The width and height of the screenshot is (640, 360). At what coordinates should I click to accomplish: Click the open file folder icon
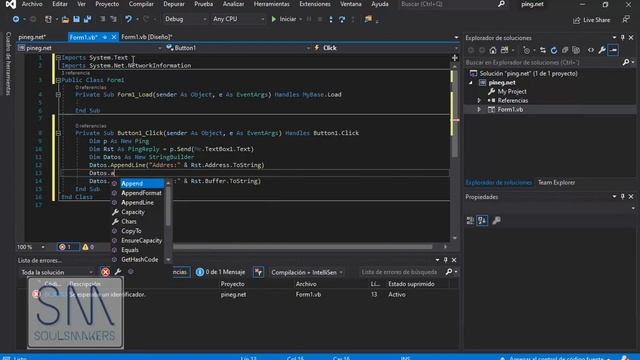tap(65, 19)
